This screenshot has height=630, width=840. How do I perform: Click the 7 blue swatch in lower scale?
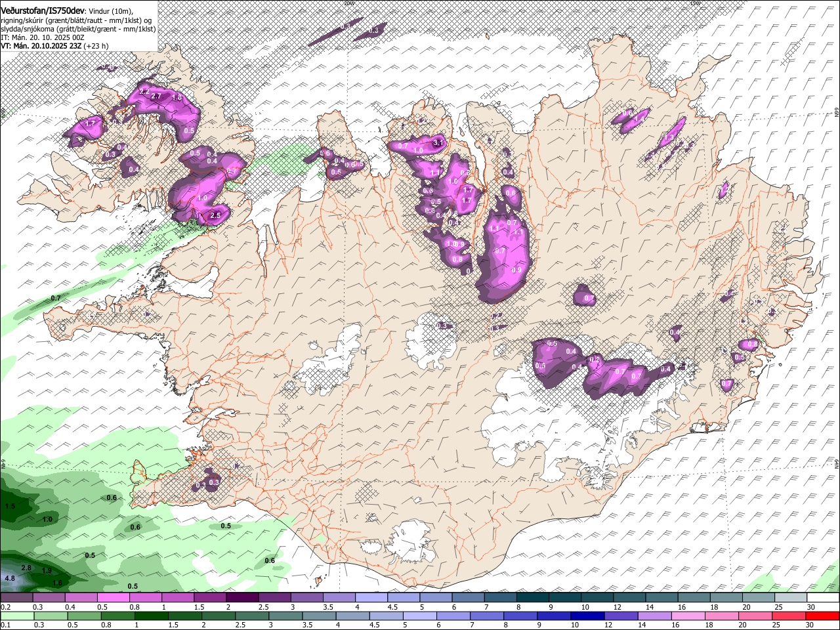click(487, 616)
